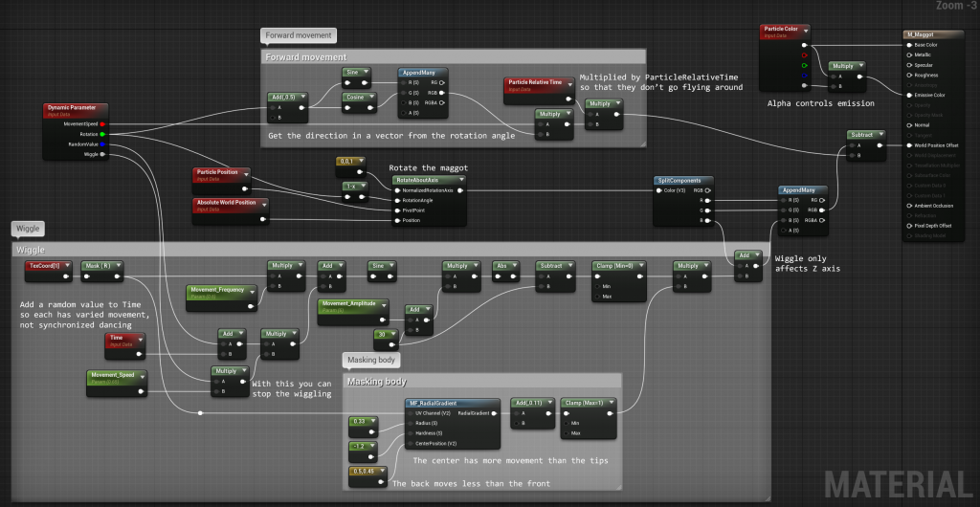Viewport: 980px width, 507px height.
Task: Click the green channel output pin on Particle Color
Action: click(x=804, y=65)
